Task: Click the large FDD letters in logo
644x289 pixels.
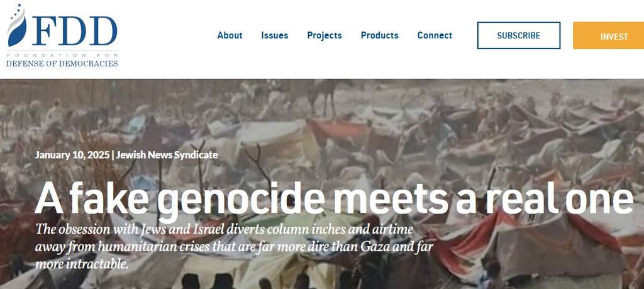Action: 75,31
